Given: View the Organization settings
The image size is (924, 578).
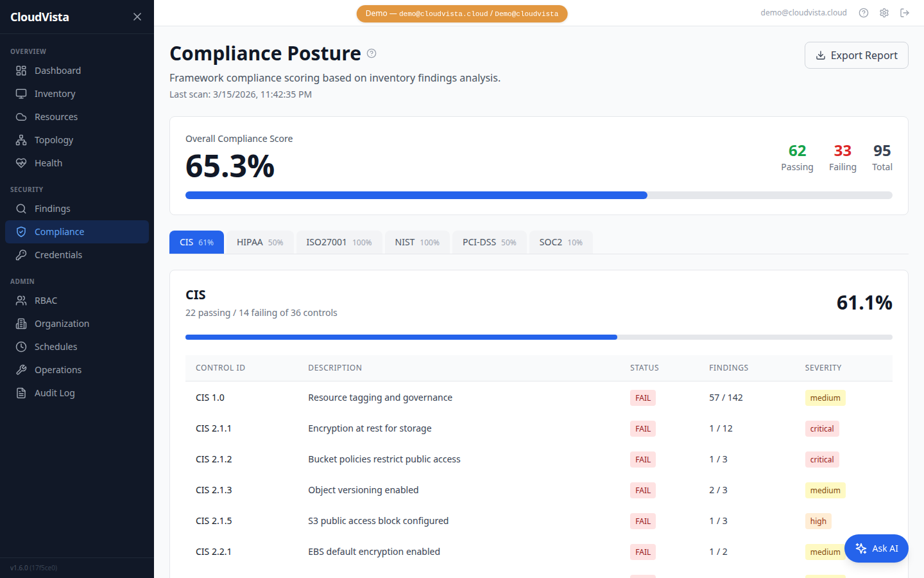Looking at the screenshot, I should point(60,323).
